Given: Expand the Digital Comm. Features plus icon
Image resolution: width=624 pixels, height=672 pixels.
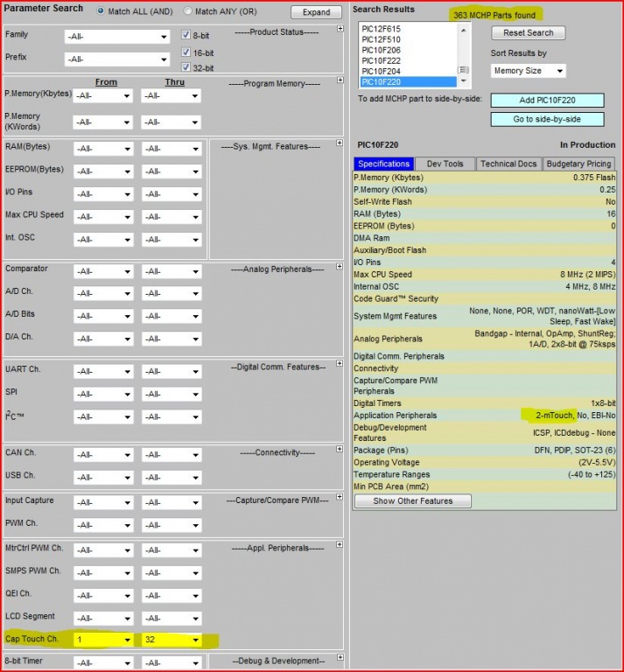Looking at the screenshot, I should [340, 363].
